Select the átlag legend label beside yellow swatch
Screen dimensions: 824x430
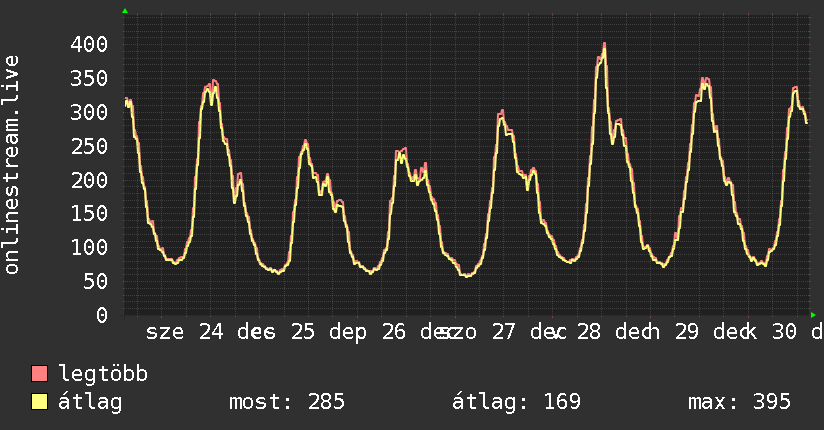point(90,402)
